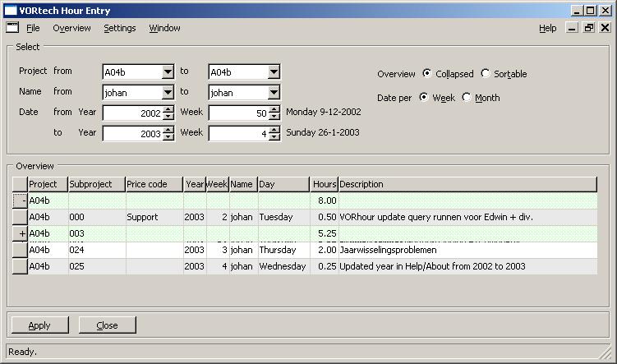Open the Name from dropdown
This screenshot has height=364, width=617.
pos(168,93)
